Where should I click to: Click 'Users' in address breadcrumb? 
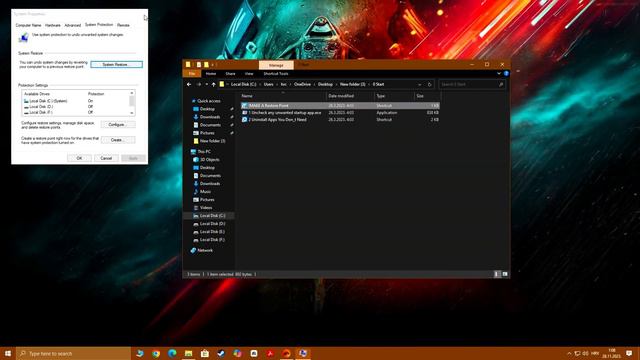pyautogui.click(x=268, y=84)
